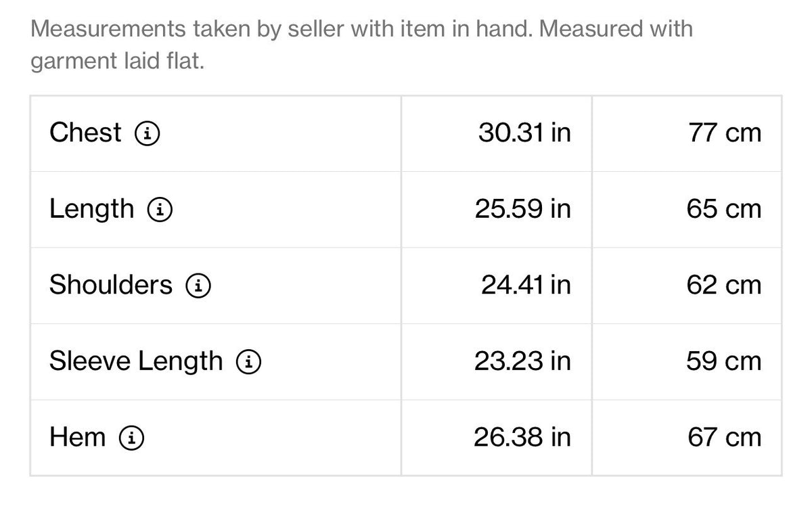Open the Shoulders measurement info icon

[x=198, y=286]
